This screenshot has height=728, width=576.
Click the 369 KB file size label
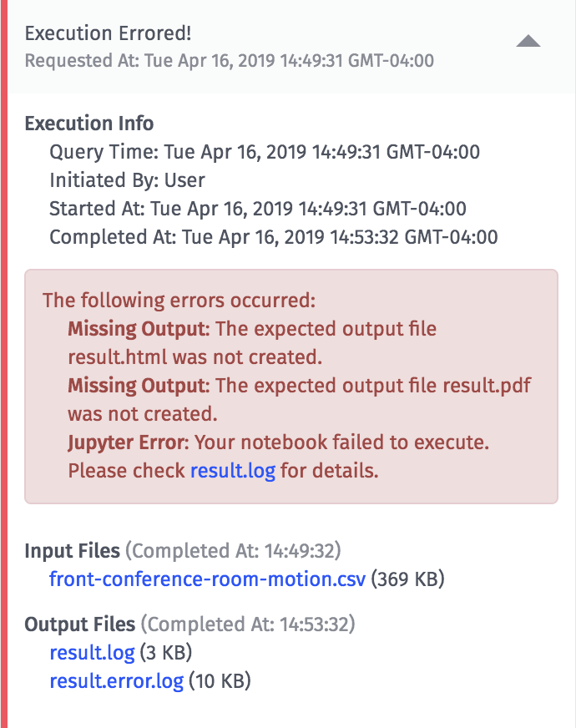[x=407, y=579]
